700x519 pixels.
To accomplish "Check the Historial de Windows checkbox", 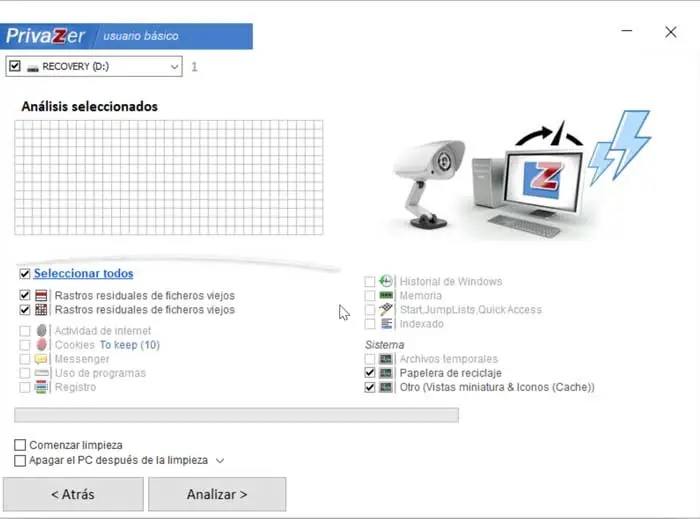I will point(370,282).
